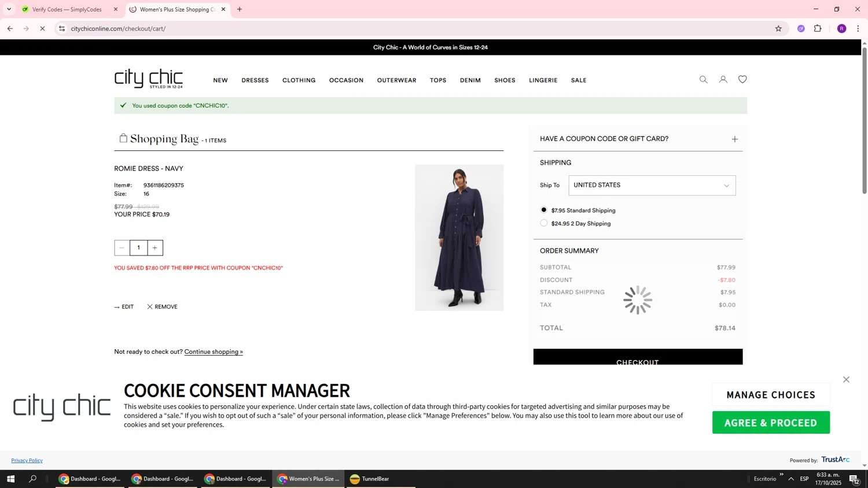Open the SHOES menu
This screenshot has height=488, width=868.
click(505, 80)
